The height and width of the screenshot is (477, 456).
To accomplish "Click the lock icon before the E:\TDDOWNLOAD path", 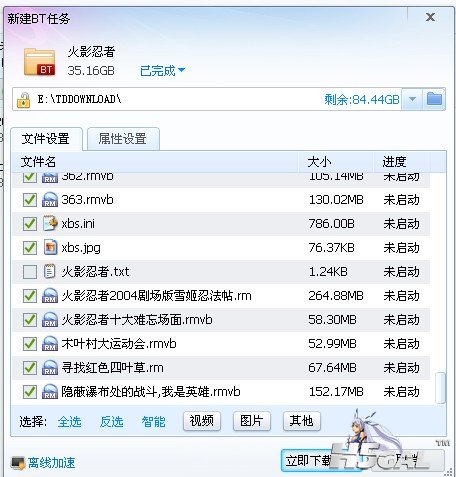I will pyautogui.click(x=23, y=100).
